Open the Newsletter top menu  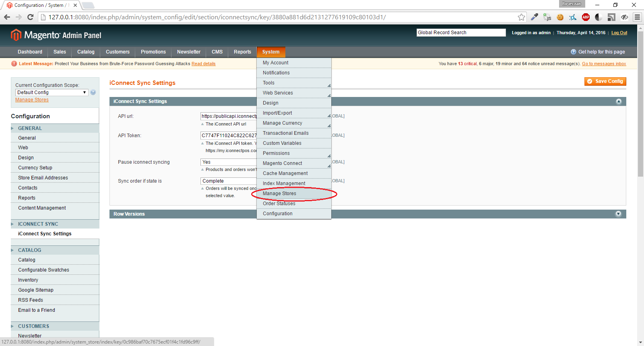(x=189, y=52)
